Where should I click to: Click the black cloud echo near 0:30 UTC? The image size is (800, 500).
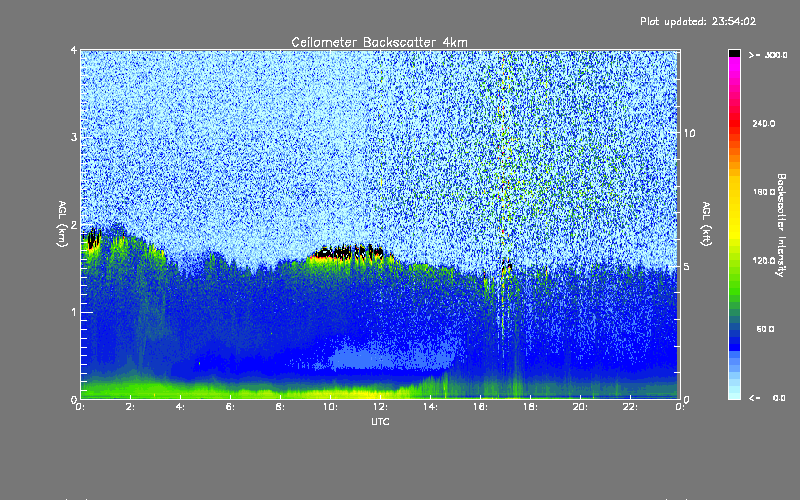(93, 238)
